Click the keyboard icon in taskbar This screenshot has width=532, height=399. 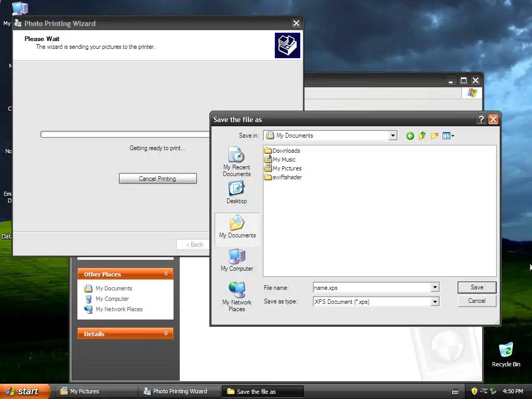455,392
